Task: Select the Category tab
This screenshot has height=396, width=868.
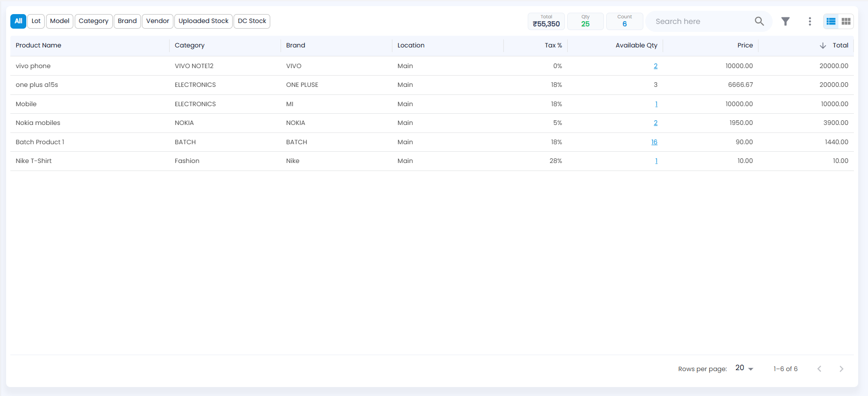Action: click(94, 21)
